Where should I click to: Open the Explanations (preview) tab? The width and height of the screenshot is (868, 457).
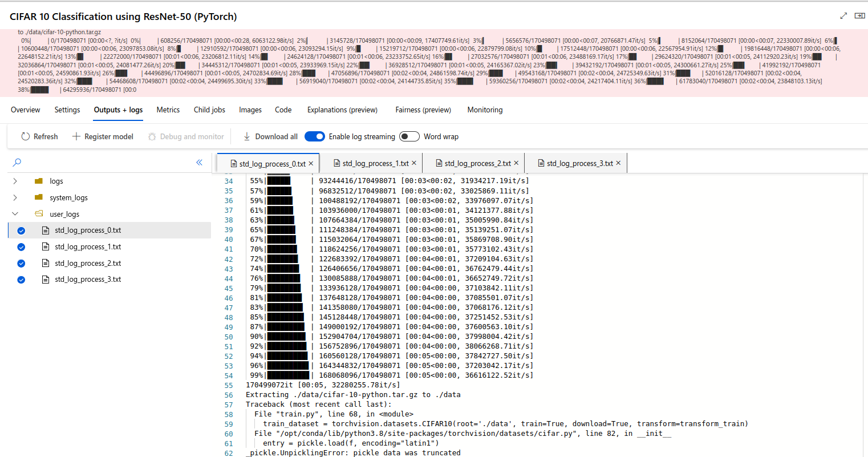click(342, 110)
